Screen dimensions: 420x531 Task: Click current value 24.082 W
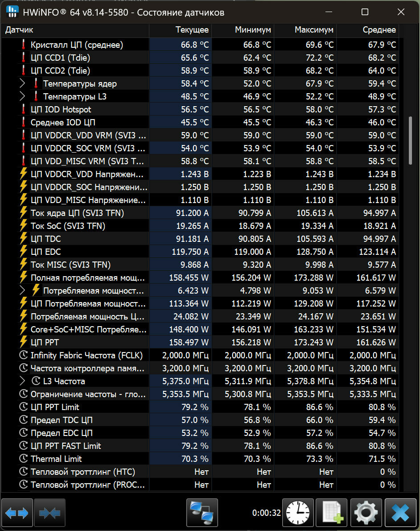191,316
